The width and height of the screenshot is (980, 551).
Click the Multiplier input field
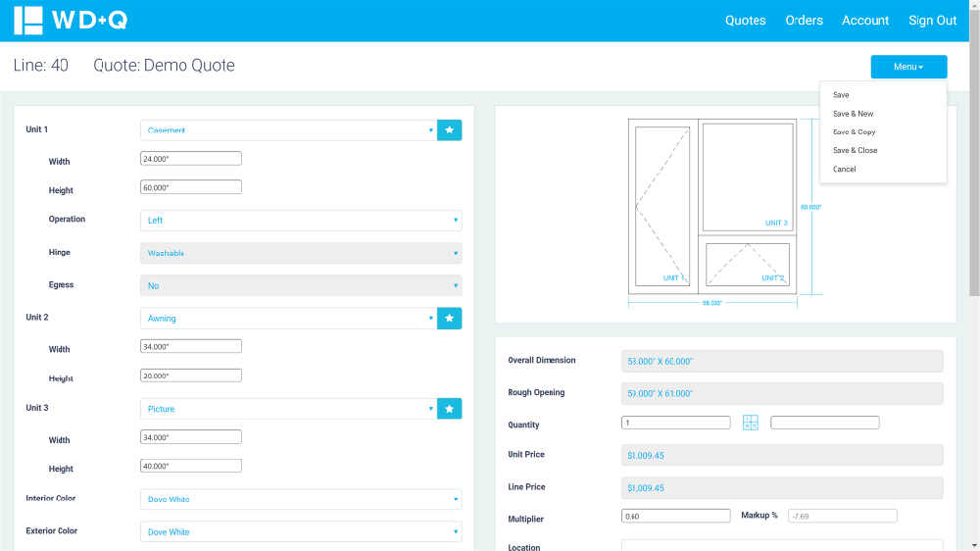click(x=675, y=516)
